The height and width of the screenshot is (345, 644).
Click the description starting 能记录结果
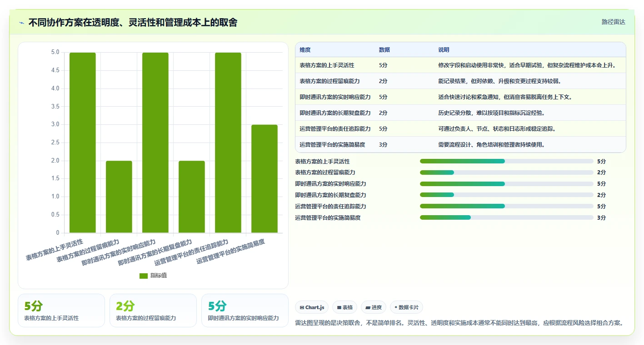pyautogui.click(x=499, y=81)
